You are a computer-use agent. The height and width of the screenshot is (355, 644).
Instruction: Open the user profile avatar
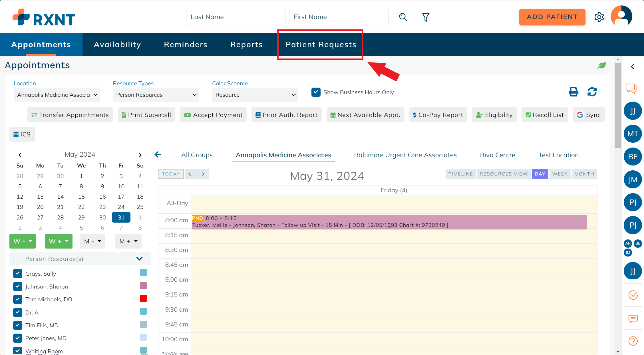621,16
